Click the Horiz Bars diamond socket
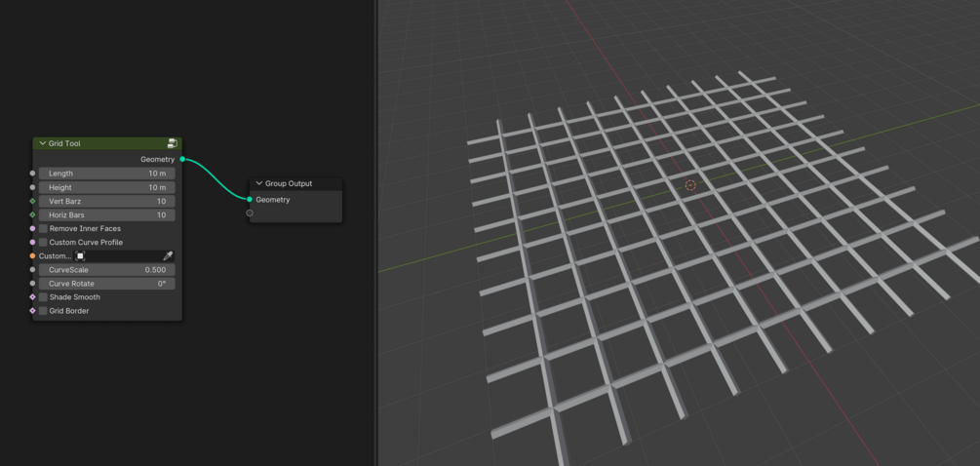 32,214
